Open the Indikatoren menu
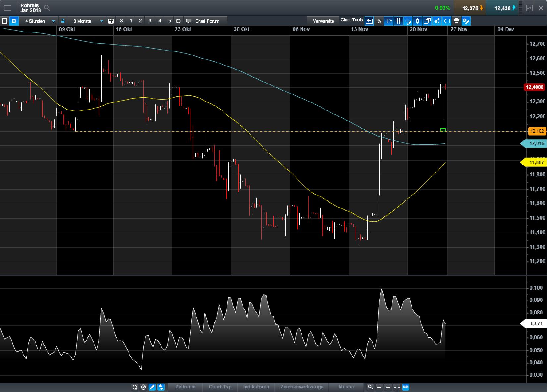Viewport: 547px width, 392px height. (x=256, y=387)
